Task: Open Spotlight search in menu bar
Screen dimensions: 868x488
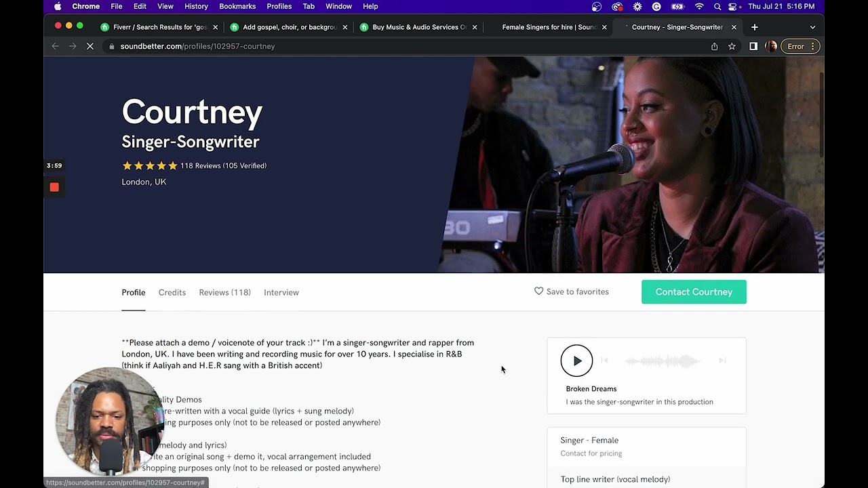Action: tap(717, 6)
